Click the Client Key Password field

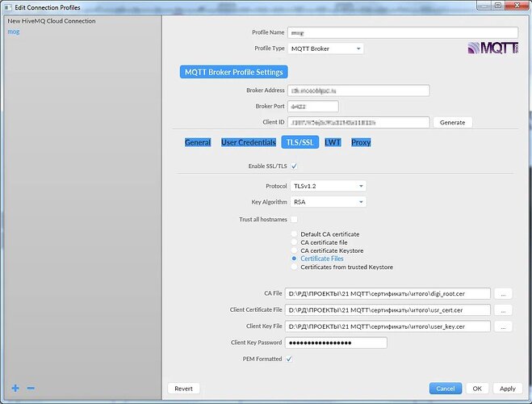pyautogui.click(x=335, y=343)
